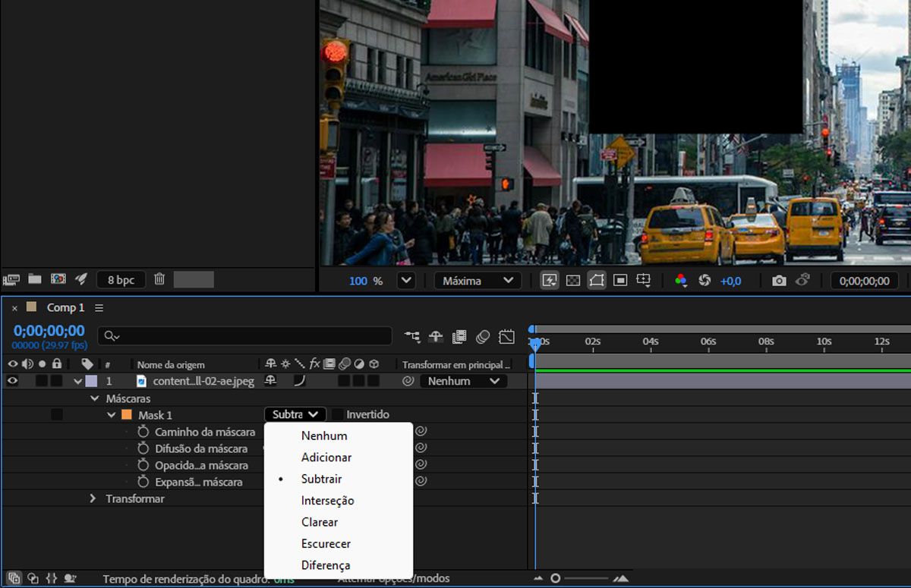The image size is (911, 588).
Task: Expand the Transformar property group
Action: pyautogui.click(x=93, y=498)
